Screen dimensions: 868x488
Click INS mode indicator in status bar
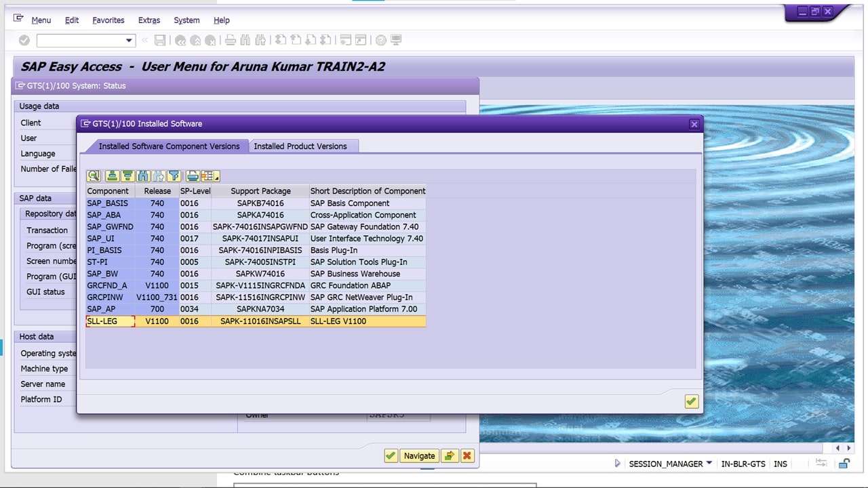tap(781, 464)
